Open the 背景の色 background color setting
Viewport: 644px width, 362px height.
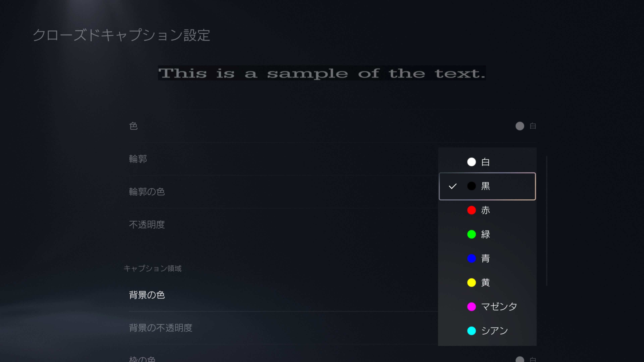tap(147, 295)
